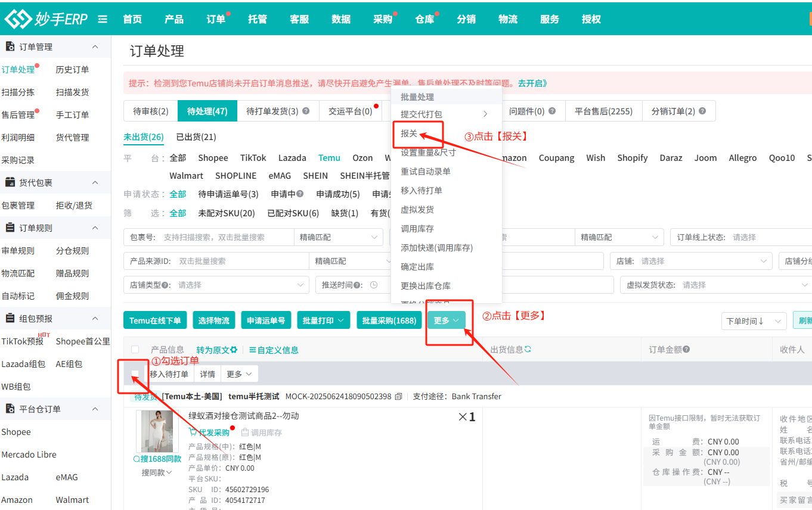Viewport: 812px width, 510px height.
Task: Click the help icon on 分销订单(2) tab
Action: 702,111
